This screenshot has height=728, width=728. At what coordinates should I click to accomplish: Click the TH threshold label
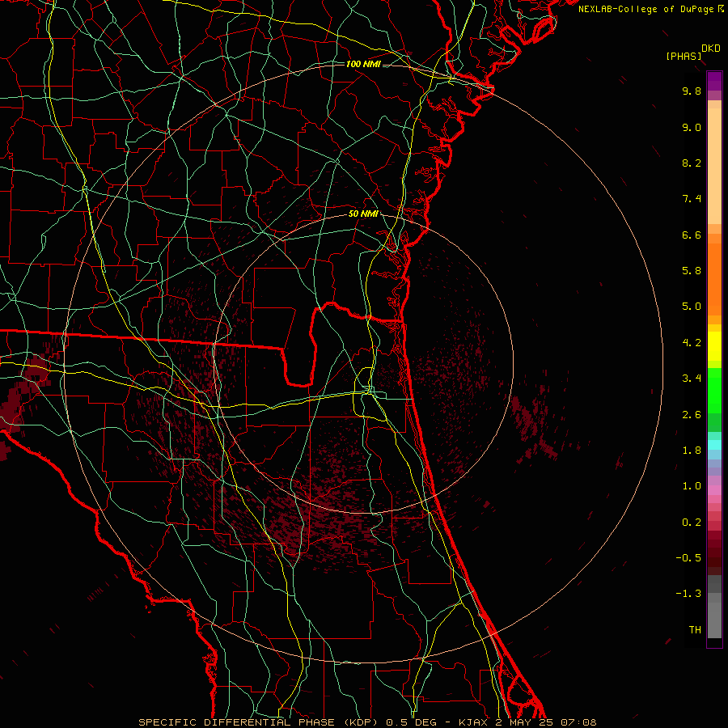tap(695, 630)
